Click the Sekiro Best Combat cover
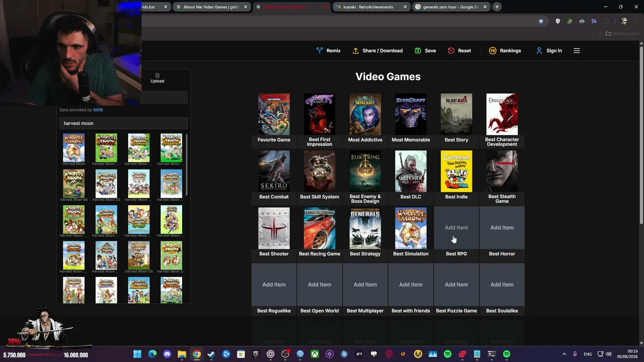The image size is (644, 362). click(x=274, y=171)
